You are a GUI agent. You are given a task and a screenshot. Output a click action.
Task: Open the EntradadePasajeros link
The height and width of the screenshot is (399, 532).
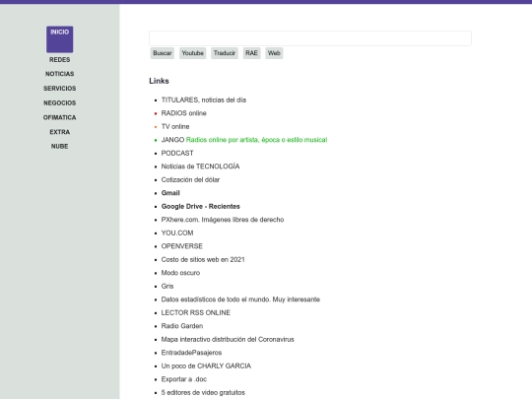click(x=191, y=353)
